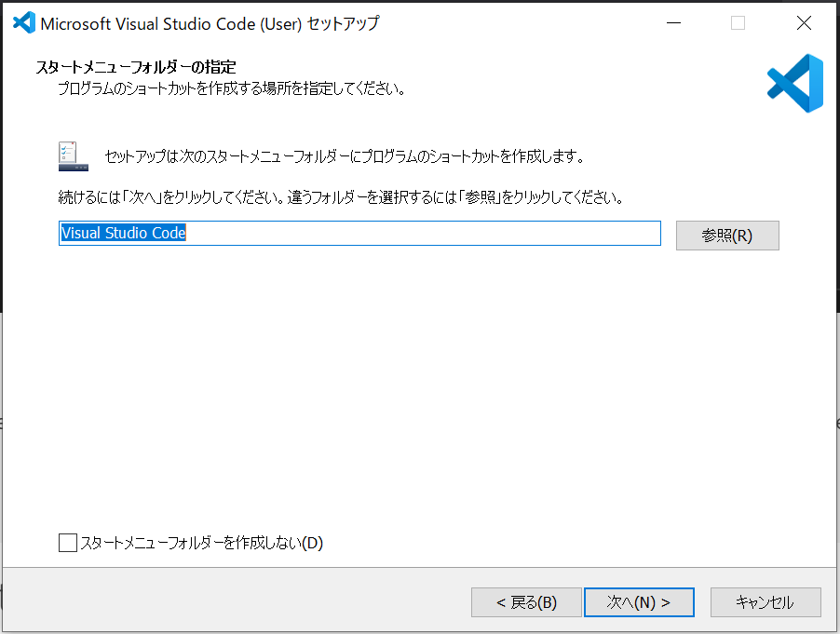
Task: Click the text プログラムのショートカットを作成する場所を指定してください。
Action: [x=232, y=88]
